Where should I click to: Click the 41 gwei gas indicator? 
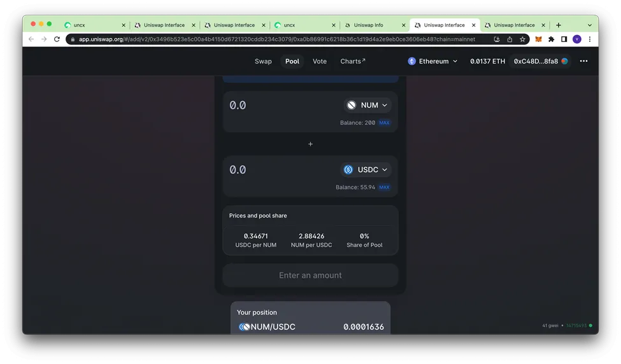[550, 326]
